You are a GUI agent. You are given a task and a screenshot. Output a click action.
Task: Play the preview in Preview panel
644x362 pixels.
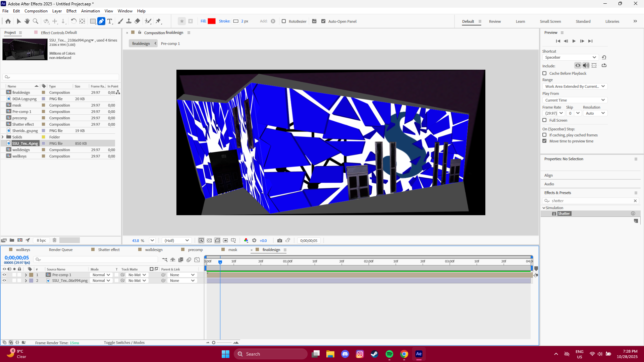click(x=574, y=41)
